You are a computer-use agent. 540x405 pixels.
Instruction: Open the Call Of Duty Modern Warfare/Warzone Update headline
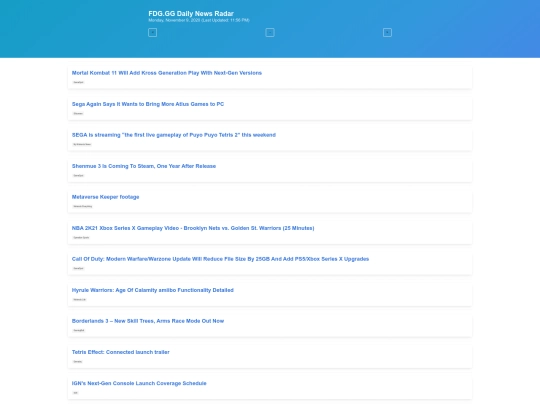[220, 259]
